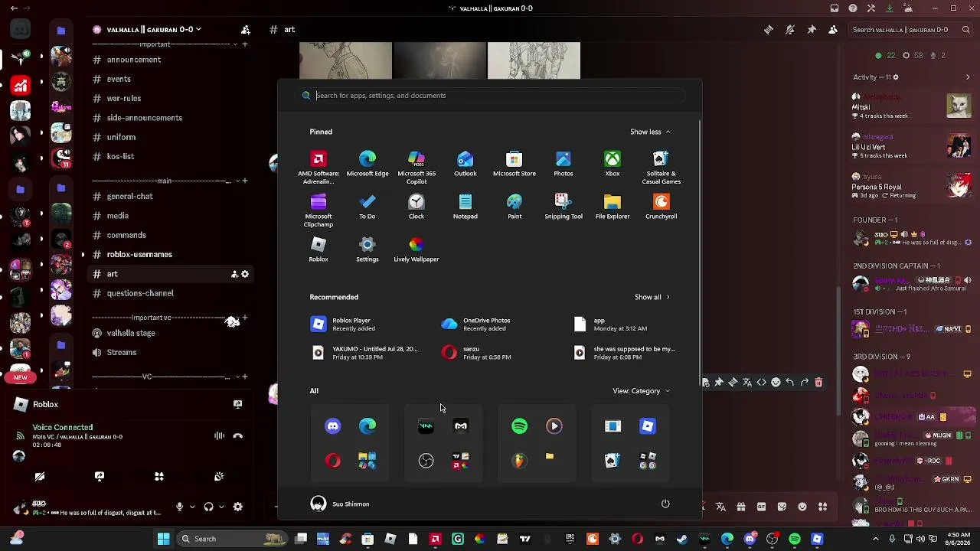Disconnect from the Discord voice call
The height and width of the screenshot is (551, 980).
(x=238, y=436)
